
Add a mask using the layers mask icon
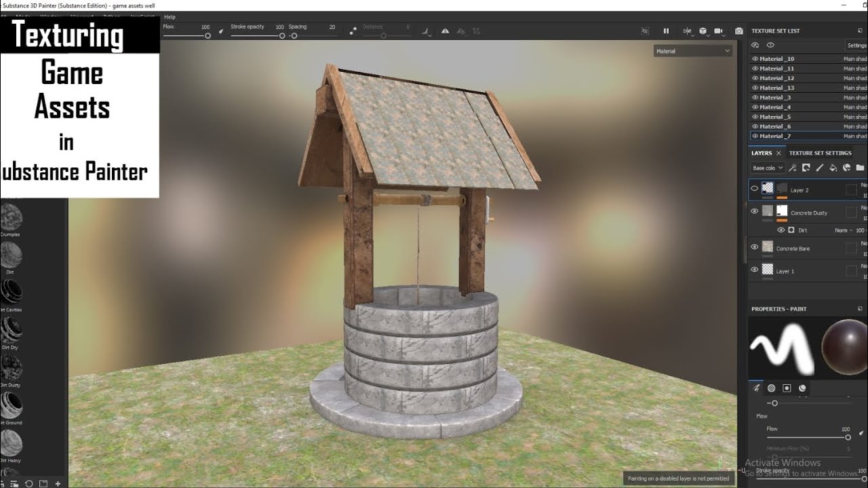pyautogui.click(x=806, y=167)
